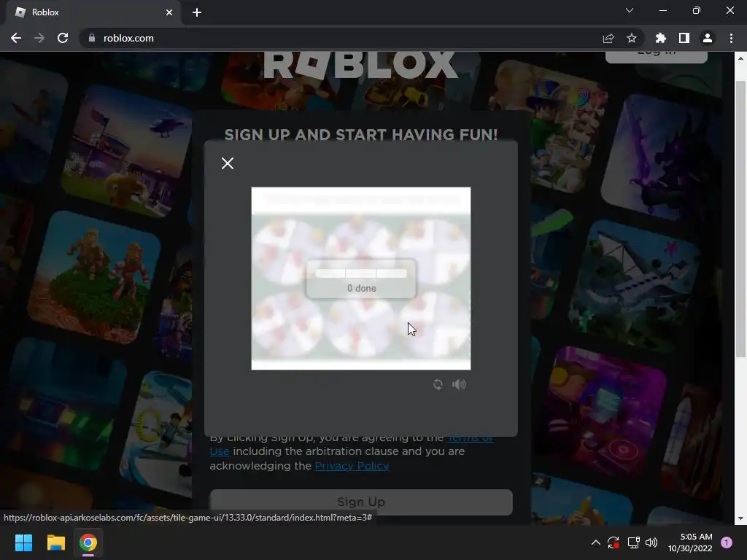Open tab search chevron in title bar
The width and height of the screenshot is (747, 560).
(x=630, y=10)
